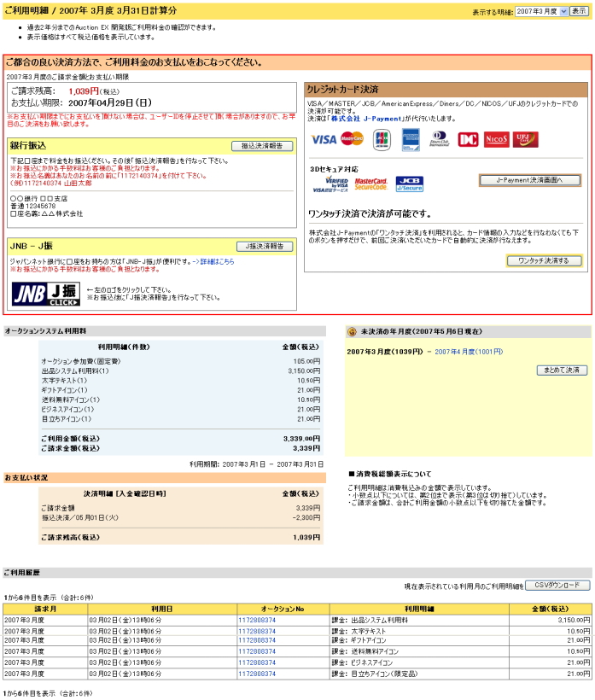Click the 1,039円 billing balance amount
This screenshot has width=595, height=700.
click(x=84, y=91)
